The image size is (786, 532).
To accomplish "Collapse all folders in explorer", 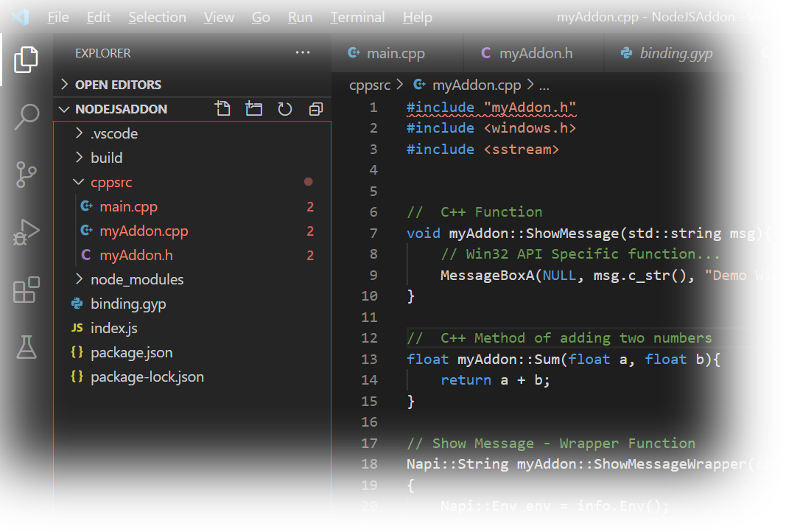I will point(316,109).
